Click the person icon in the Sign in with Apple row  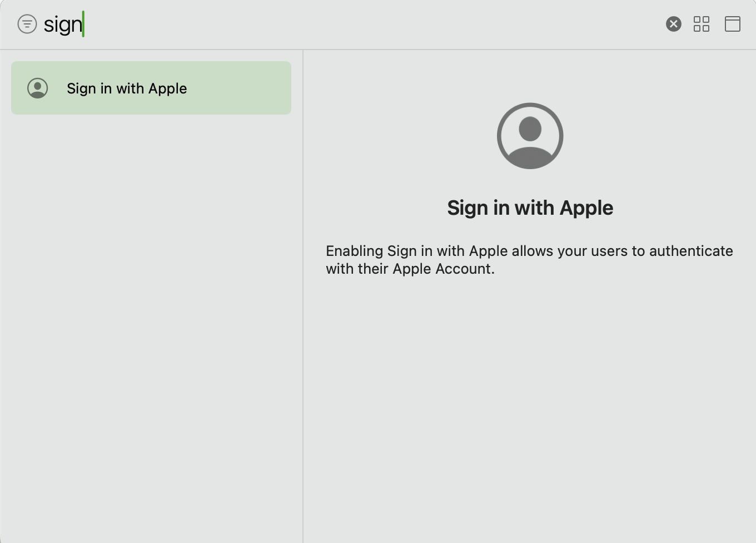(x=38, y=88)
